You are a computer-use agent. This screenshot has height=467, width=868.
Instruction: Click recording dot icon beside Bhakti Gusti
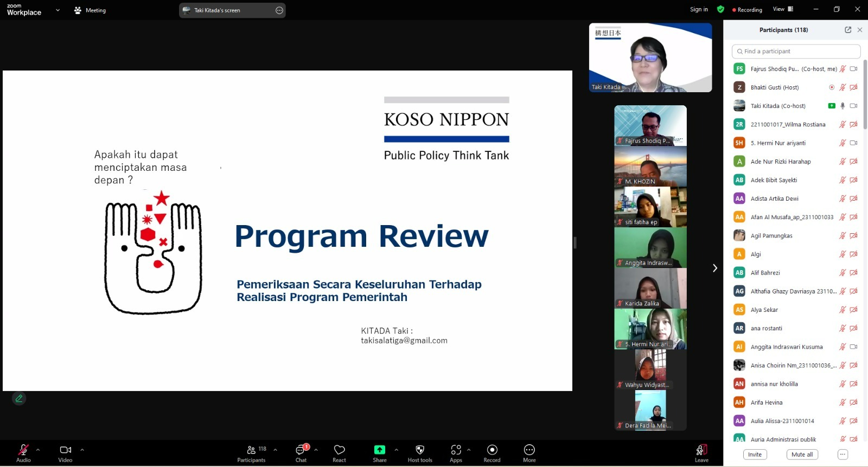(x=832, y=87)
